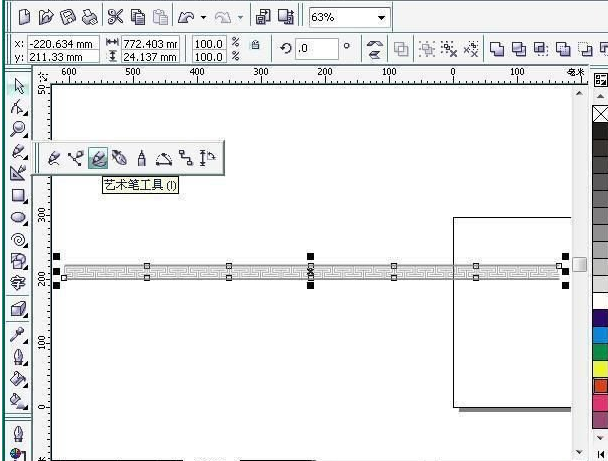Undo the last action
The image size is (608, 461).
tap(187, 17)
